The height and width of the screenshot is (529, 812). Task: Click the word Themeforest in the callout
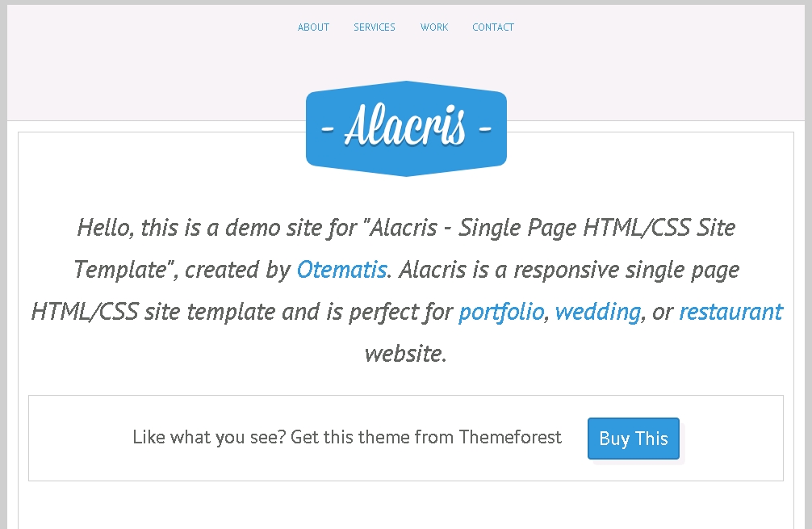(510, 438)
